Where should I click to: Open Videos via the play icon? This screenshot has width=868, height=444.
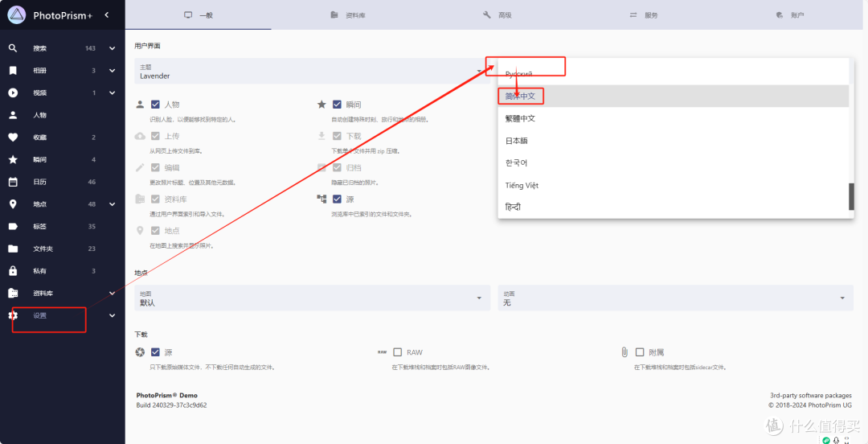pyautogui.click(x=13, y=93)
